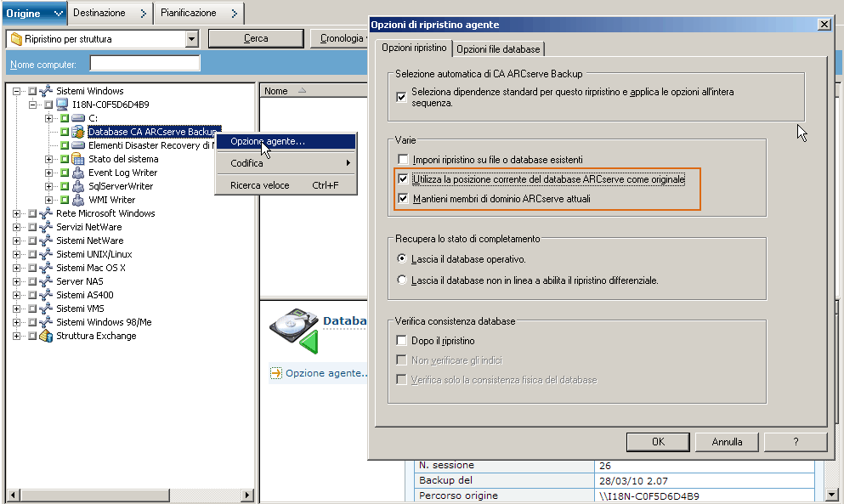The width and height of the screenshot is (844, 504).
Task: Click the Event Log Writer icon
Action: tap(78, 173)
